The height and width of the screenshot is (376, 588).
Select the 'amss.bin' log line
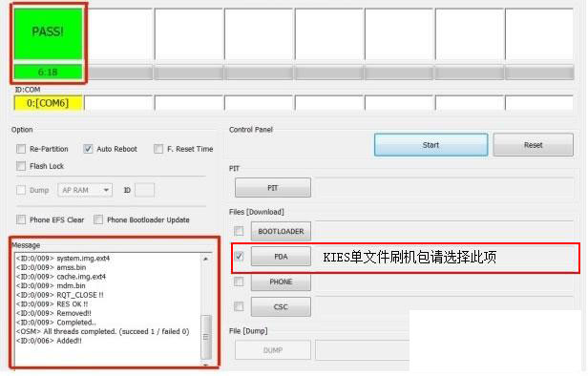51,267
